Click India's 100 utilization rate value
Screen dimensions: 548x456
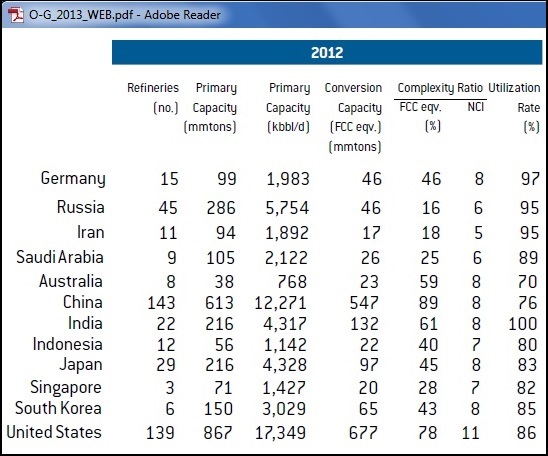coord(522,324)
